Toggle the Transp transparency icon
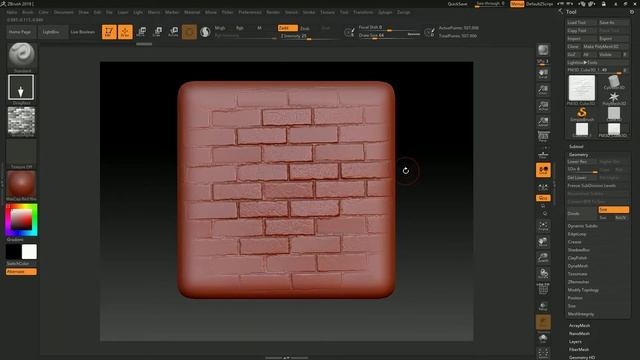 pyautogui.click(x=543, y=306)
